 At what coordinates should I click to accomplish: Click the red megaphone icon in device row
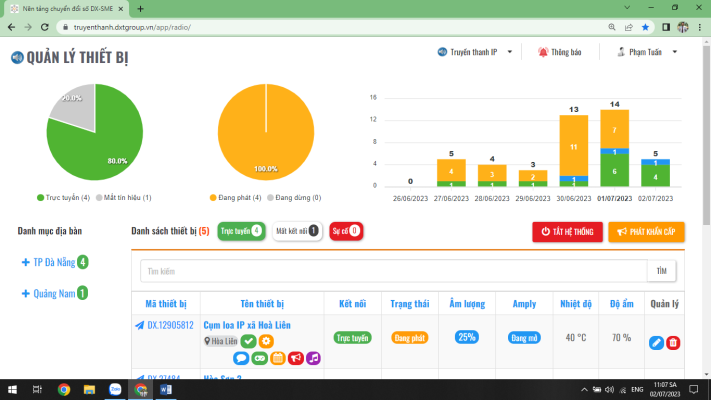(296, 358)
